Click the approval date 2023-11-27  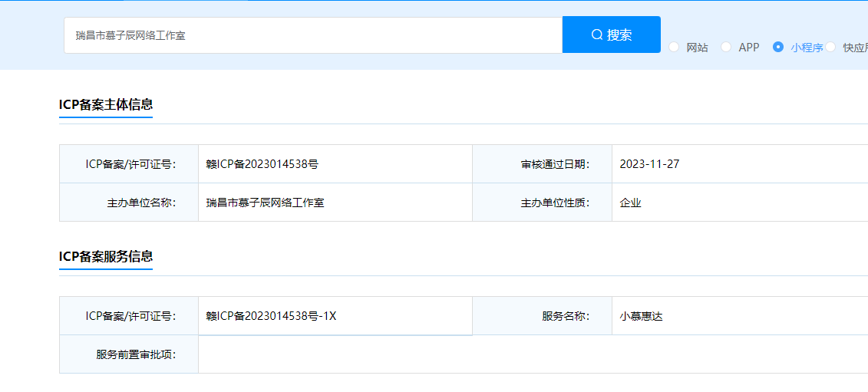coord(649,164)
